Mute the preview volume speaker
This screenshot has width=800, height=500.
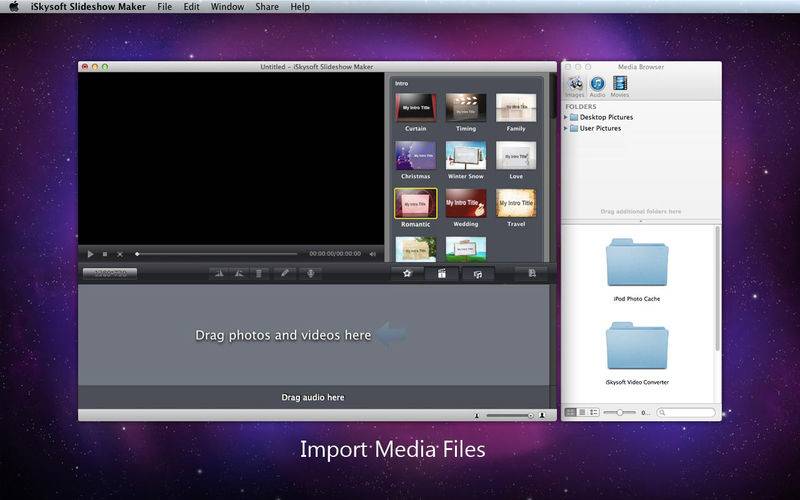[x=372, y=254]
